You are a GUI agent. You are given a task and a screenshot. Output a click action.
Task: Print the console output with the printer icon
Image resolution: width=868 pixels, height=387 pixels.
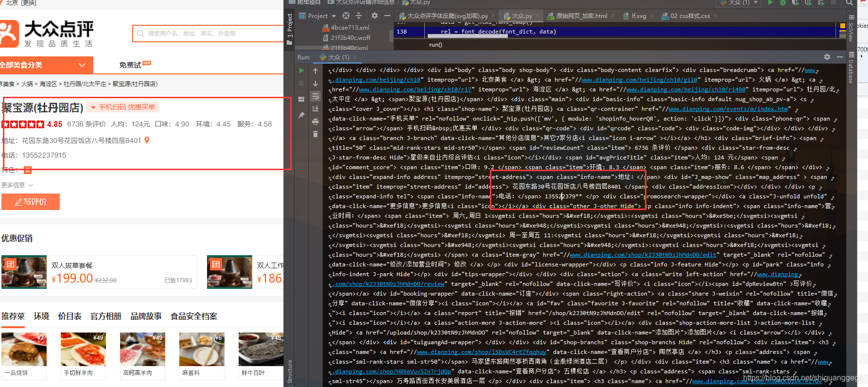pos(315,122)
